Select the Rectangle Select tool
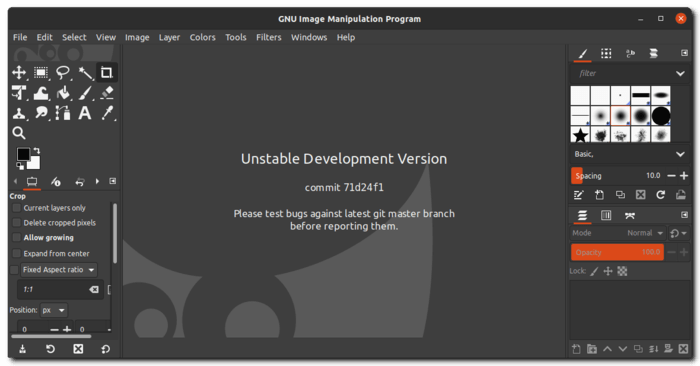700x366 pixels. (41, 72)
